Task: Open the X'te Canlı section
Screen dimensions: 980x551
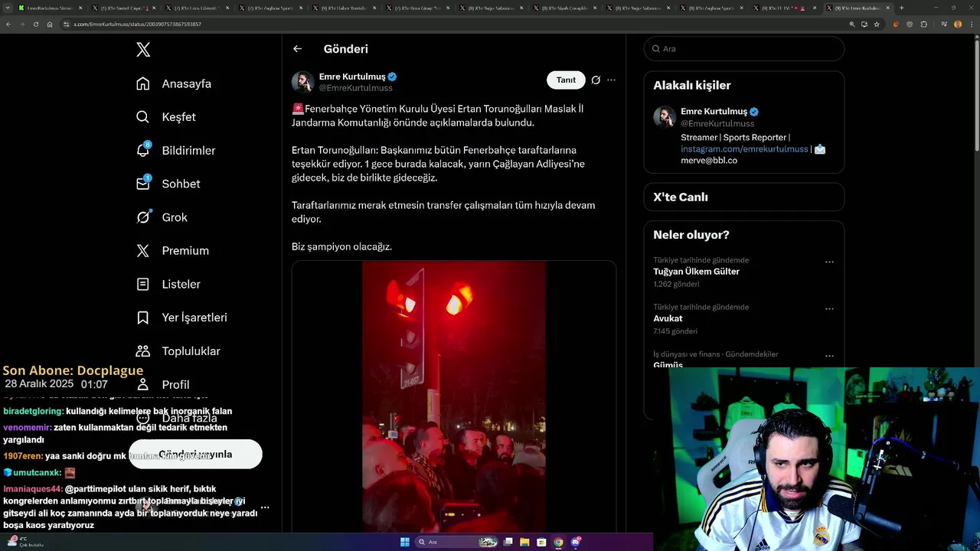Action: (744, 197)
